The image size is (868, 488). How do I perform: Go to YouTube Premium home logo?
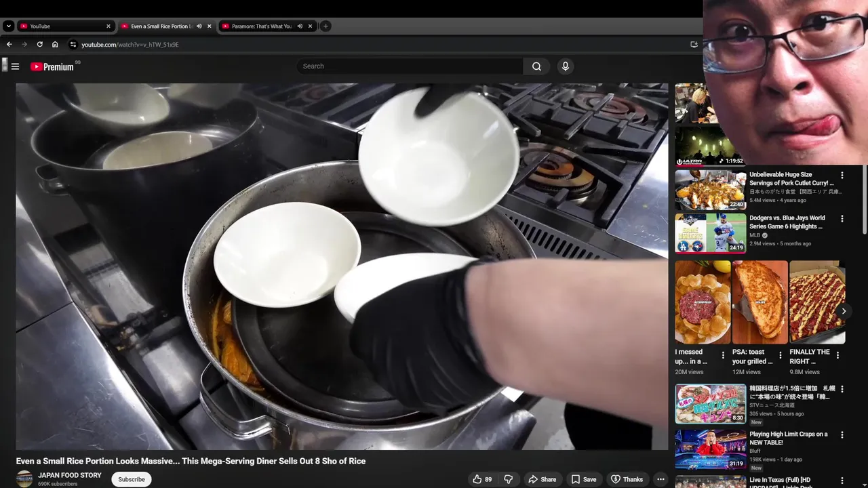(52, 66)
